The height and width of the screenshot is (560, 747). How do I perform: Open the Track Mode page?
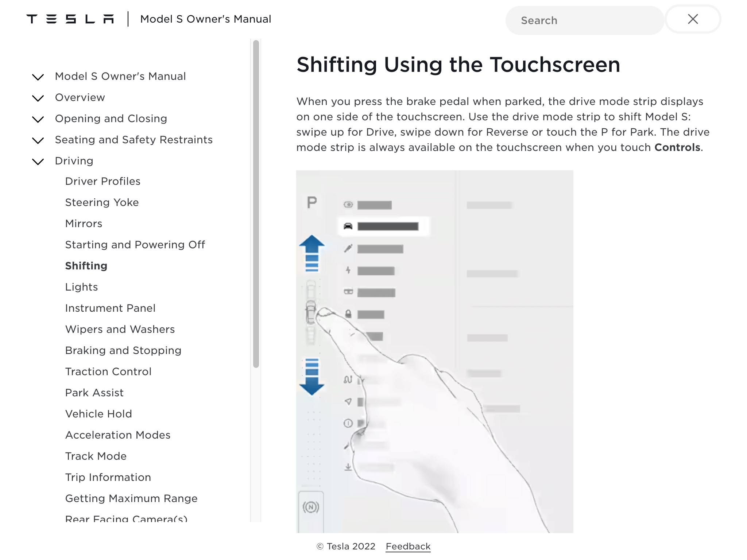tap(96, 456)
